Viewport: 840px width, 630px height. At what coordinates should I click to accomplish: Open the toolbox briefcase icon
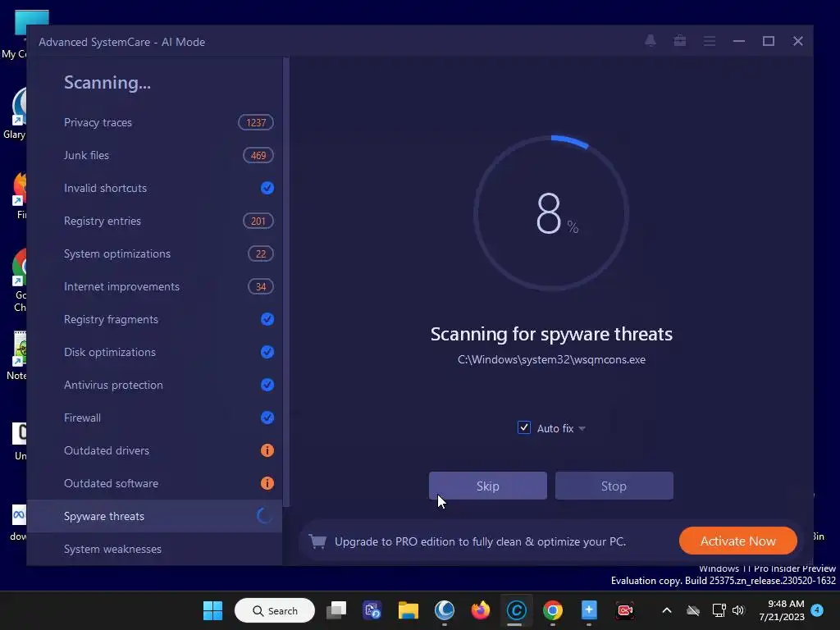pyautogui.click(x=680, y=41)
